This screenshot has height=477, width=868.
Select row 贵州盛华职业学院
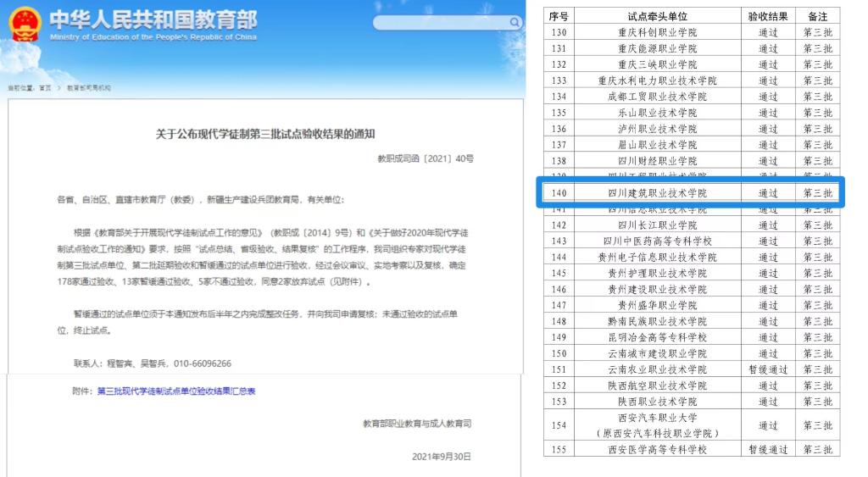click(x=692, y=305)
